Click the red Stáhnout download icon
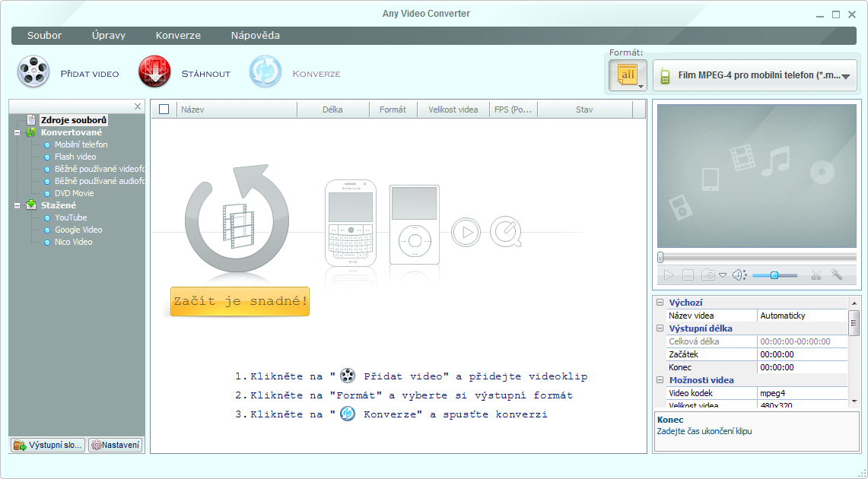Viewport: 868px width, 479px height. (154, 72)
